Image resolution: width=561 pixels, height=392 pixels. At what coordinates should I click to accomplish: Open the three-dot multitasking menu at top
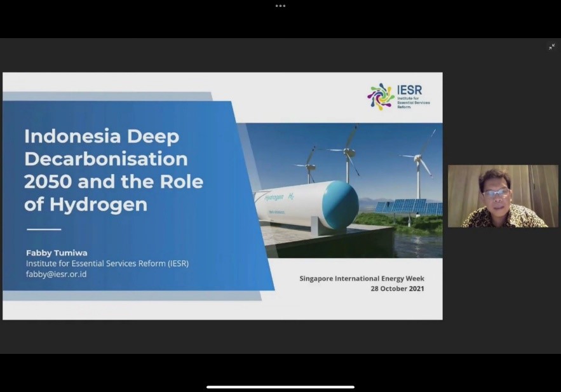pyautogui.click(x=280, y=6)
